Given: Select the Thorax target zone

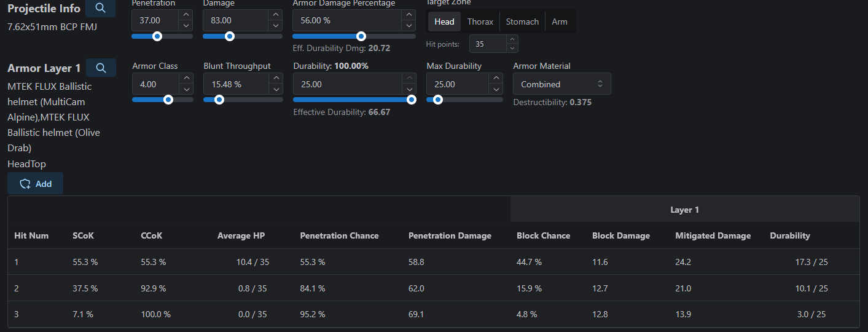Looking at the screenshot, I should (x=480, y=22).
